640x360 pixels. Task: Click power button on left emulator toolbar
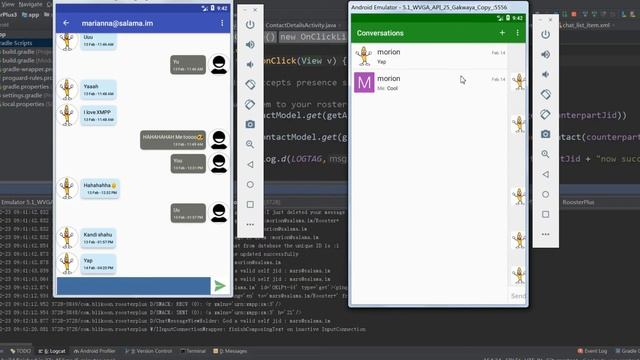250,24
